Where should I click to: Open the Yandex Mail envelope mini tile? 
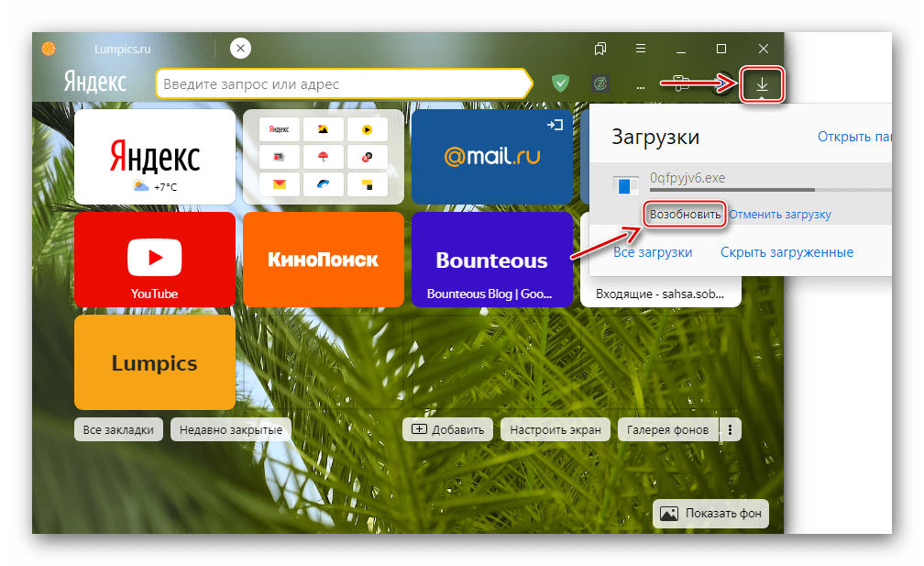click(280, 184)
